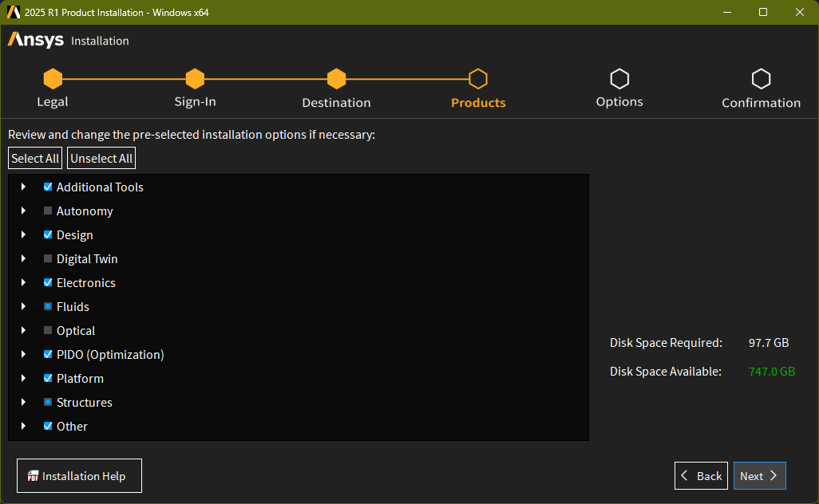819x504 pixels.
Task: Enable the Autonomy checkbox
Action: 48,211
